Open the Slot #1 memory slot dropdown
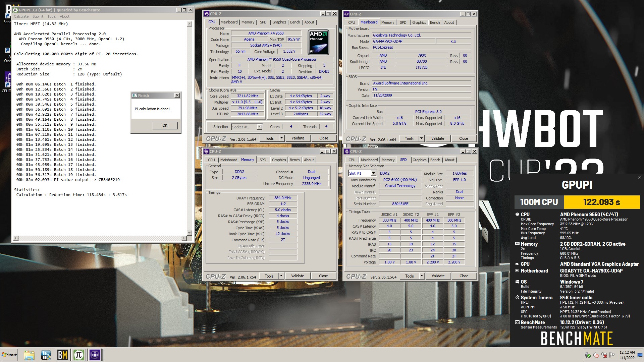The image size is (644, 362). (373, 173)
